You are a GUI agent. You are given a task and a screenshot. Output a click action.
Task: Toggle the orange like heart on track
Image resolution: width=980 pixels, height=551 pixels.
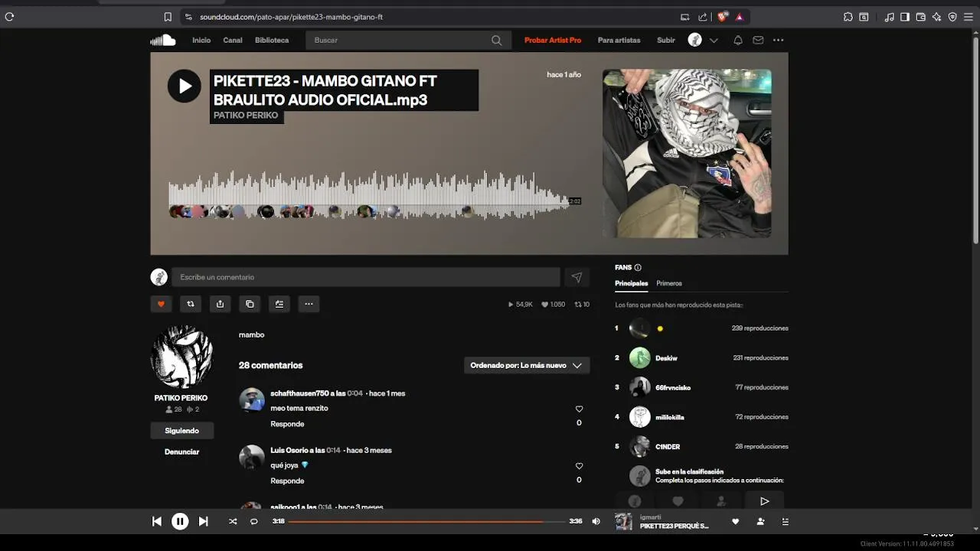(x=161, y=304)
